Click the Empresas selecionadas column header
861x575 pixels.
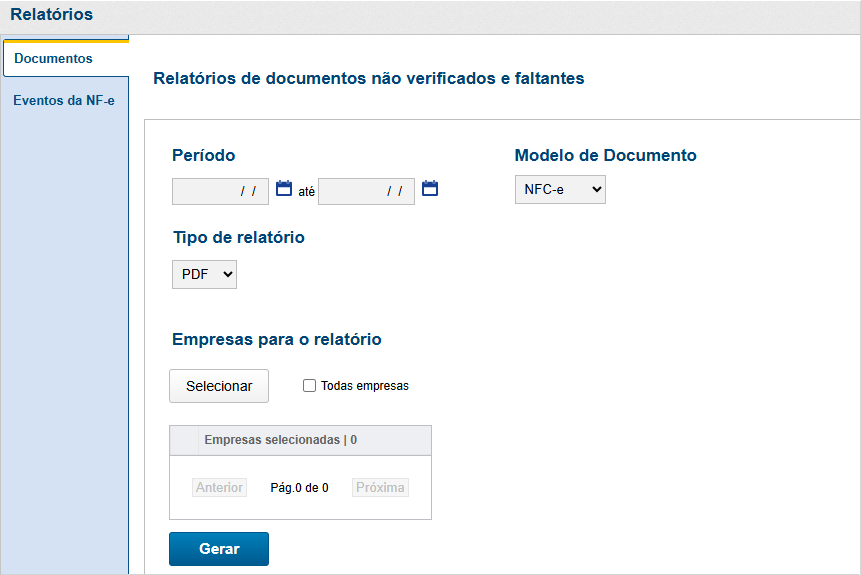pyautogui.click(x=281, y=440)
